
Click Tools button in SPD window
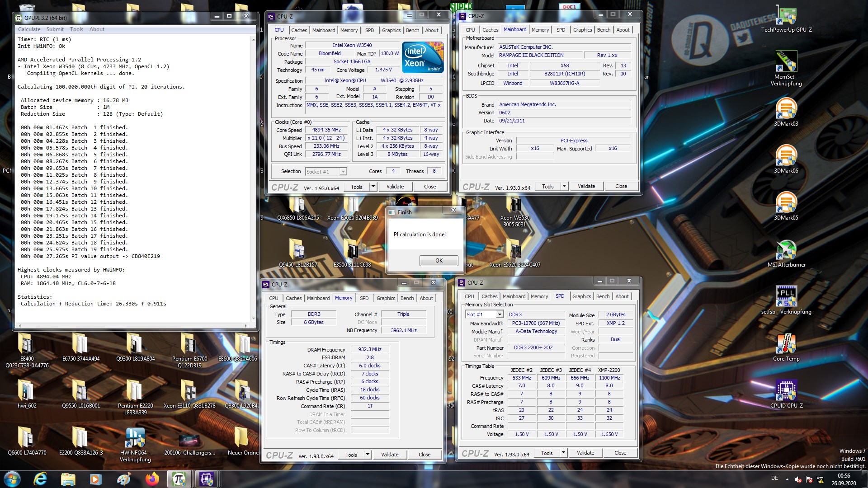[547, 453]
